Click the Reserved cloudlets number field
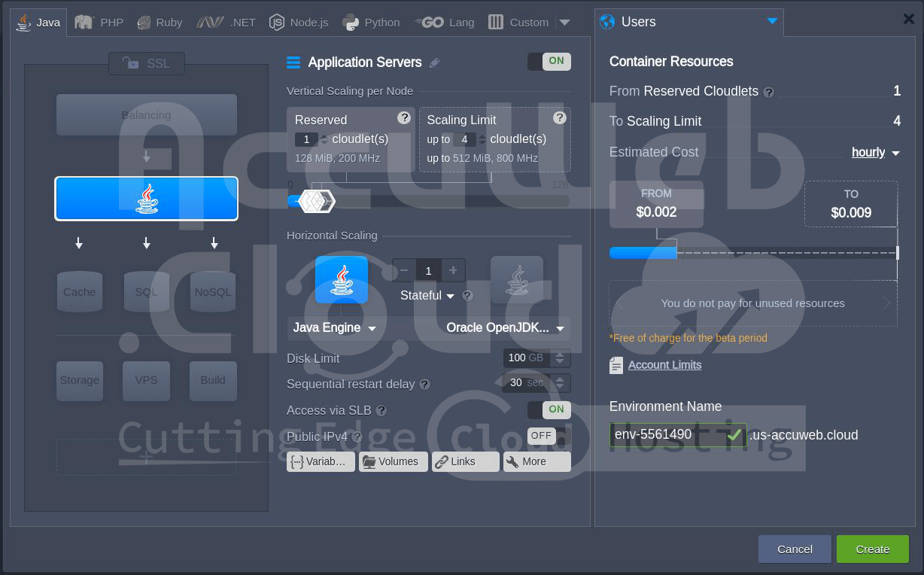This screenshot has height=575, width=924. (306, 139)
